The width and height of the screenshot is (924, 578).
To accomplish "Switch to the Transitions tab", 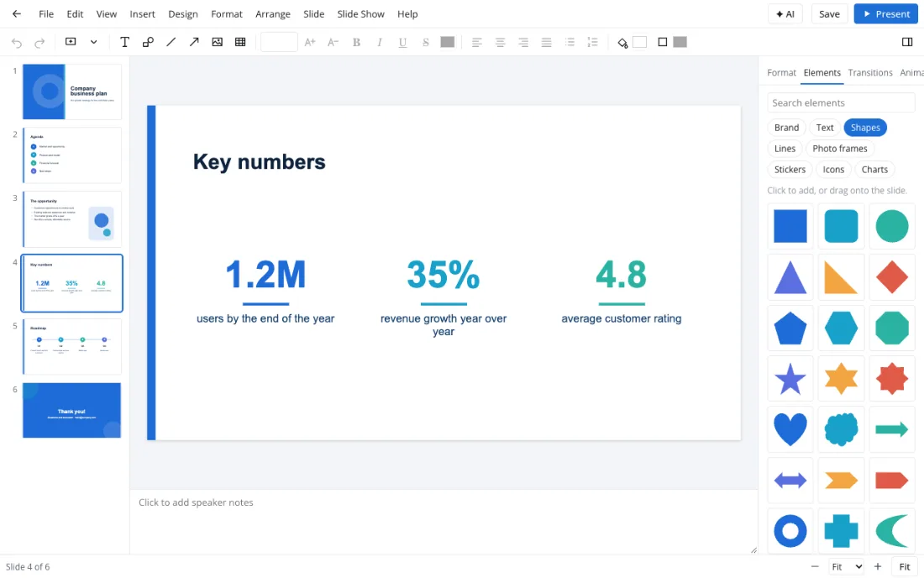I will [x=869, y=72].
